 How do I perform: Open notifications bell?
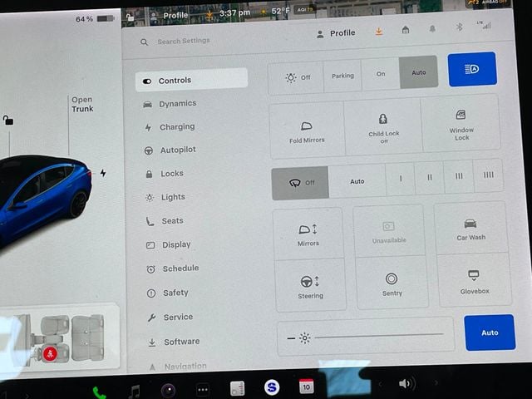point(432,29)
